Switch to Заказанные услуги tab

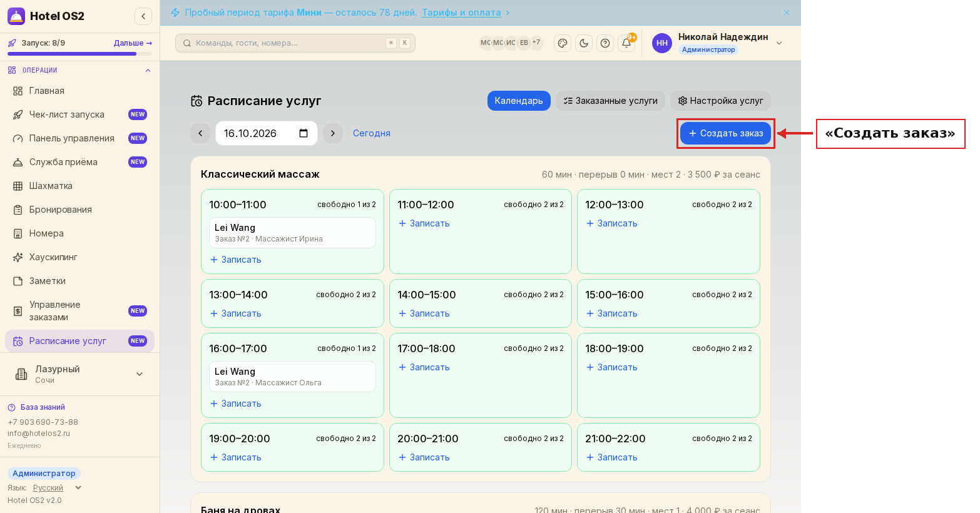610,101
